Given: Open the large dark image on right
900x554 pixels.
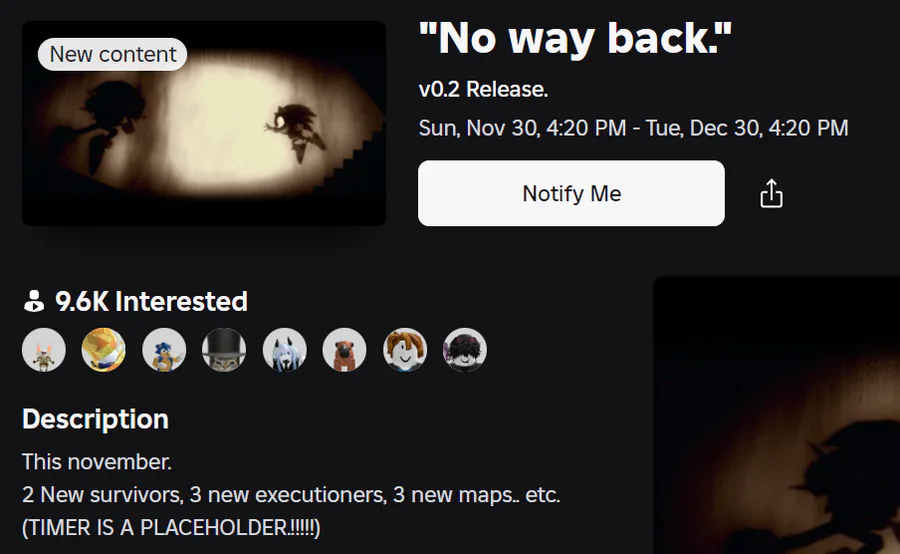Looking at the screenshot, I should (x=777, y=415).
